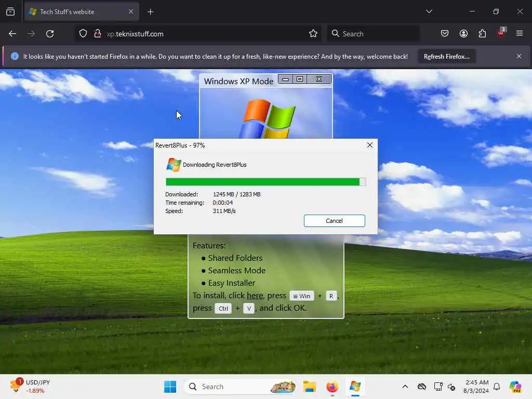This screenshot has height=399, width=532.
Task: Click the muted volume tray icon
Action: tap(451, 387)
